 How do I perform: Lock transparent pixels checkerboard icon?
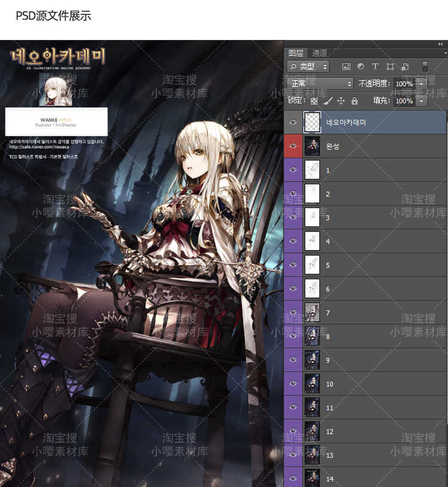(x=314, y=101)
